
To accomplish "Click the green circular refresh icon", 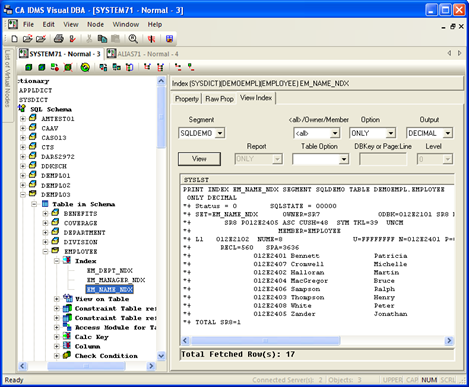I will pyautogui.click(x=85, y=68).
